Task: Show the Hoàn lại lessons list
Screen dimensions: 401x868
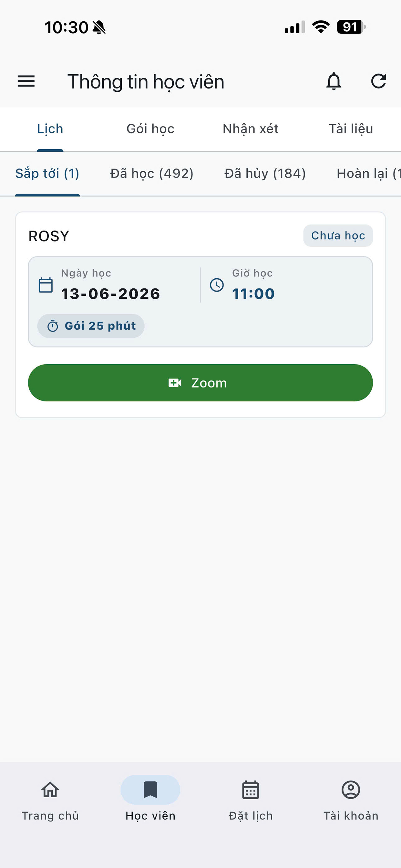Action: (369, 173)
